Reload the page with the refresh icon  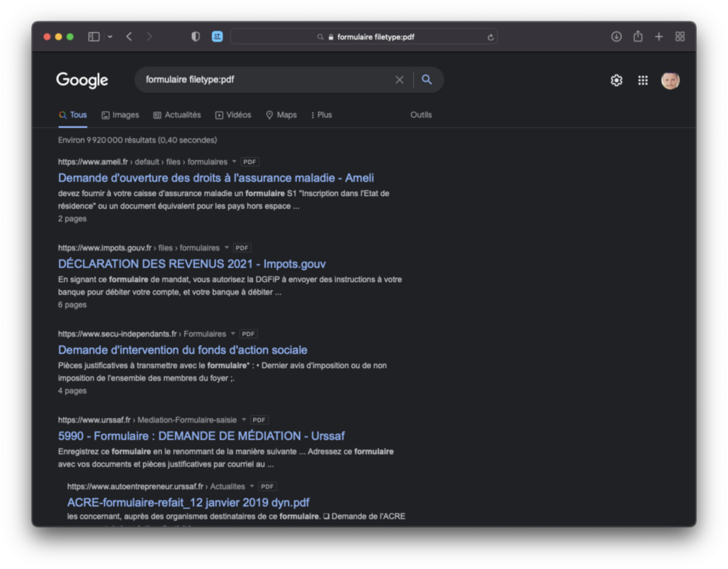[x=491, y=37]
